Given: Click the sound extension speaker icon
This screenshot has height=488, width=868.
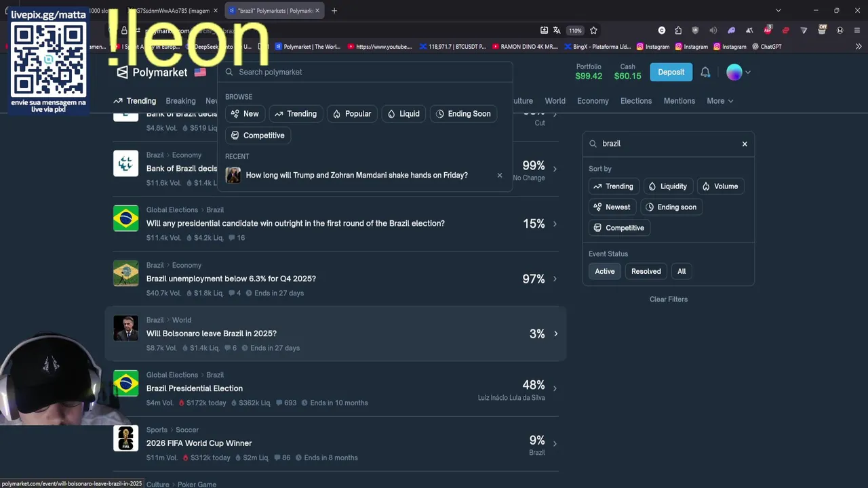Looking at the screenshot, I should coord(713,30).
